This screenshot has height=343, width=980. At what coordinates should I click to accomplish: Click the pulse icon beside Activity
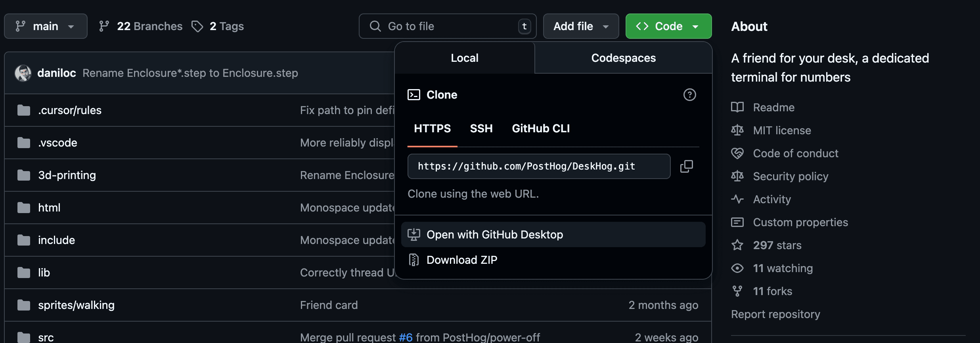737,199
